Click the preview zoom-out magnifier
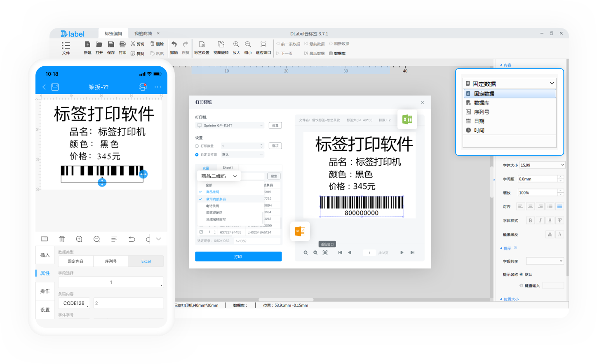Image resolution: width=597 pixels, height=364 pixels. tap(315, 253)
